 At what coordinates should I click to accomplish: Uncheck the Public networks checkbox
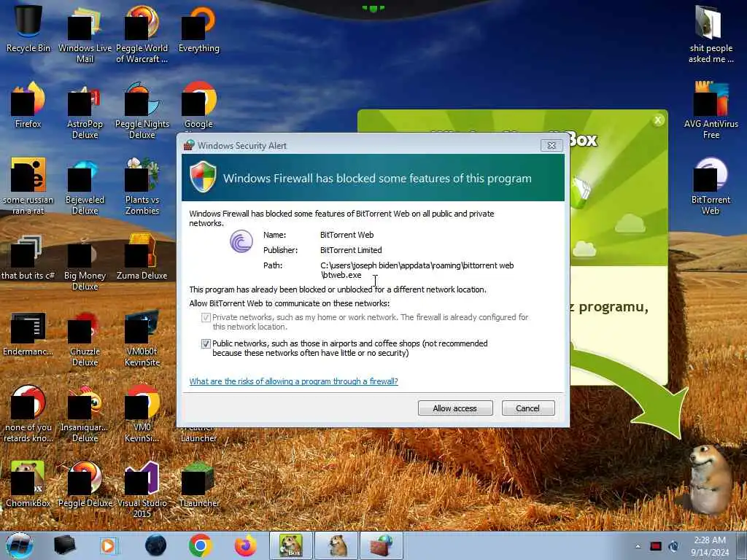point(206,344)
